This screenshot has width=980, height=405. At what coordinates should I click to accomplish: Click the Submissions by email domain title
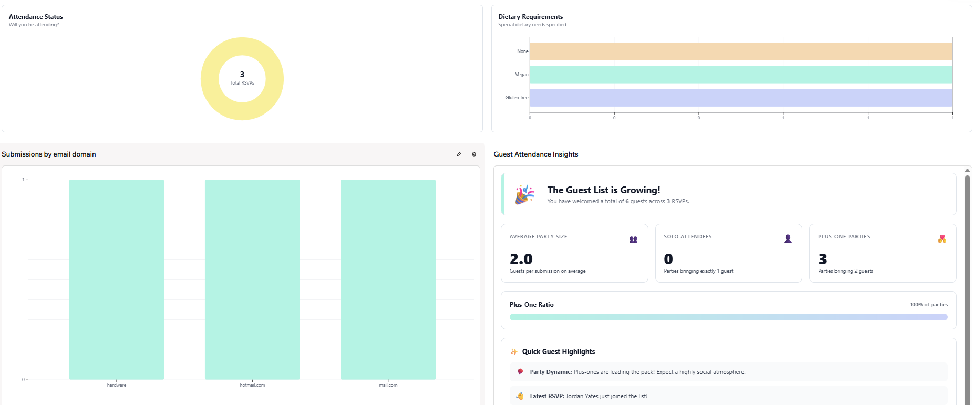(49, 154)
